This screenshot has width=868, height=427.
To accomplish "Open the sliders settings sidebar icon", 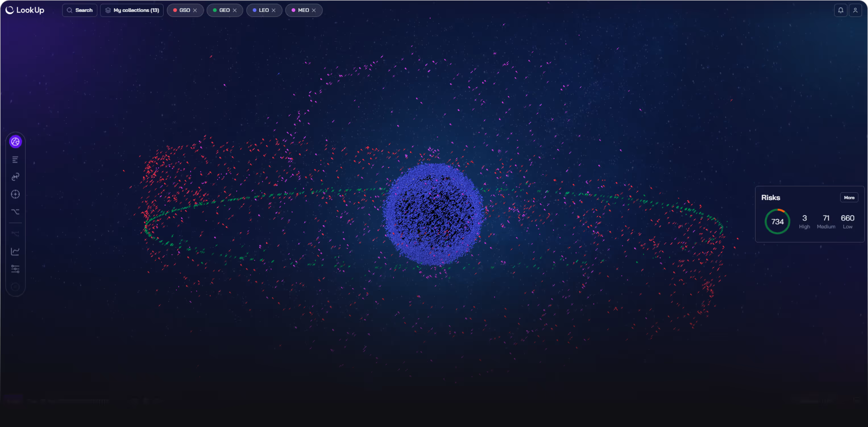I will 16,269.
